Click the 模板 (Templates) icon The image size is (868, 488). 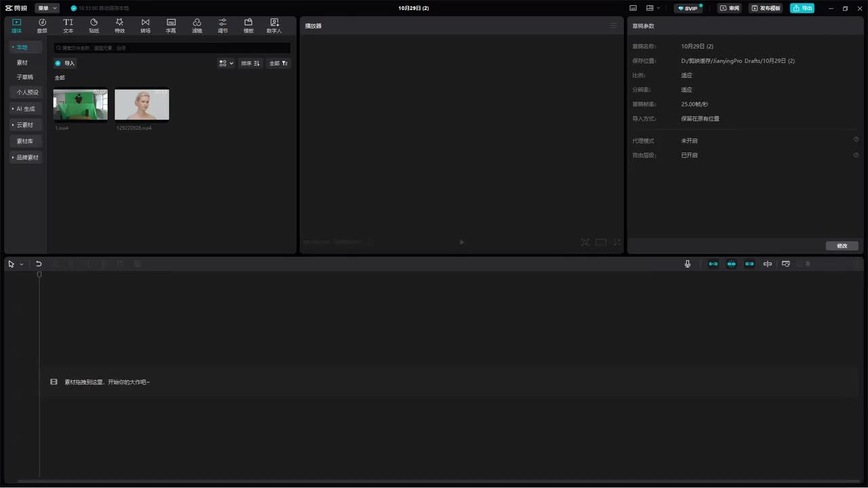(x=248, y=26)
